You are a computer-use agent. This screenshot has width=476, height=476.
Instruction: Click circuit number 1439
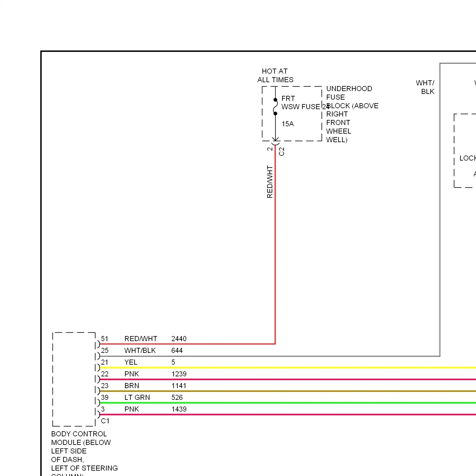click(179, 409)
